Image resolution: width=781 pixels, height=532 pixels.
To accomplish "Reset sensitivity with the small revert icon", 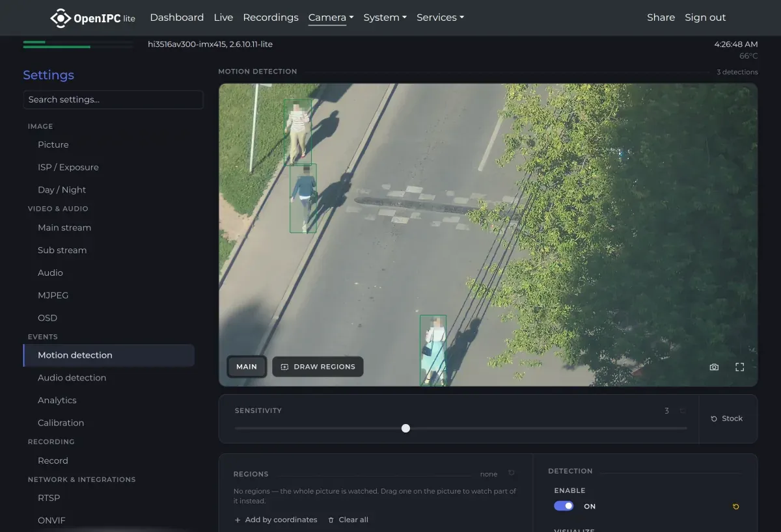I will pyautogui.click(x=683, y=410).
